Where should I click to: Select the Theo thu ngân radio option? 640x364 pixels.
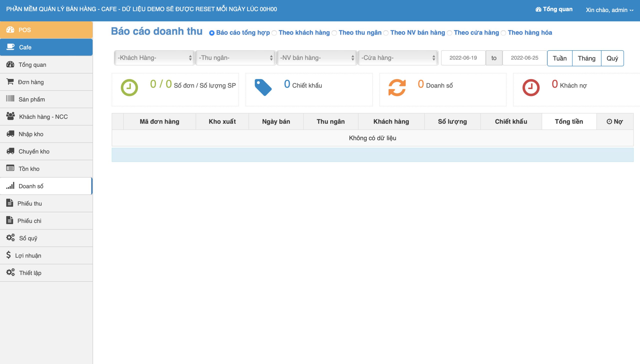(x=334, y=33)
